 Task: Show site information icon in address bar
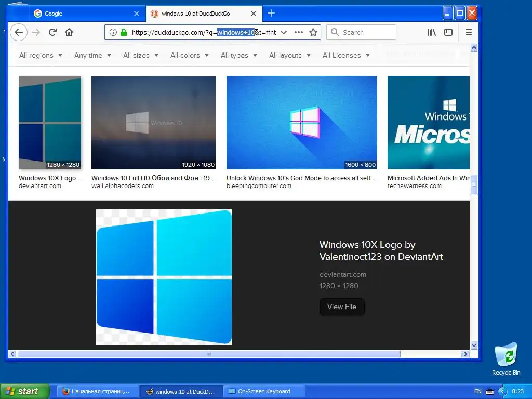(x=113, y=32)
